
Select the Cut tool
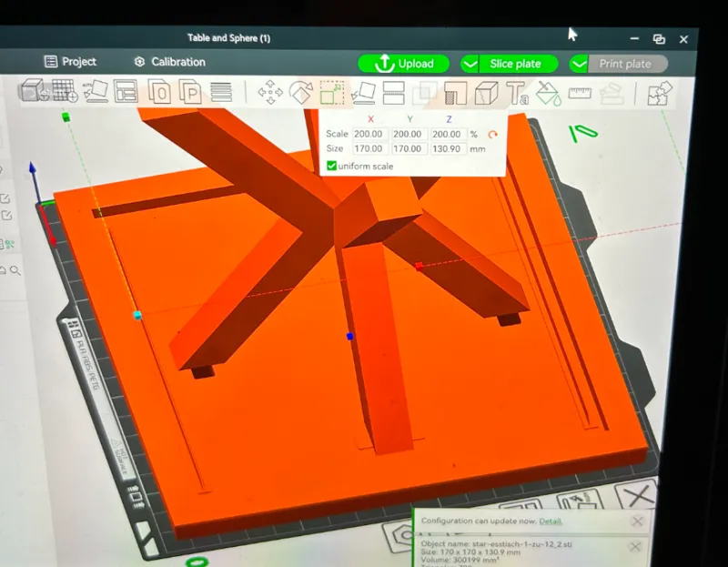coord(393,94)
